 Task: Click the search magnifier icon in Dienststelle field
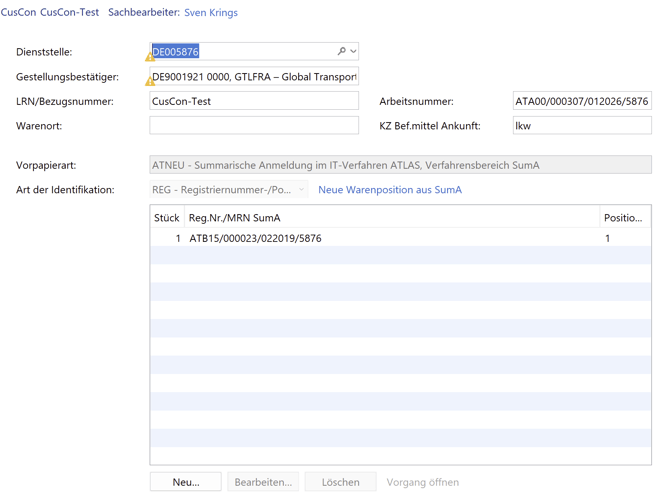[x=341, y=51]
